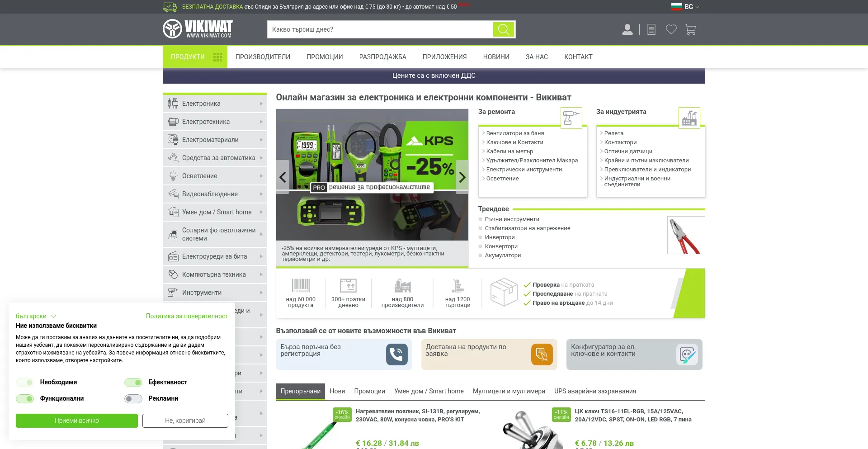Go to previous banner slide
The height and width of the screenshot is (449, 868).
pyautogui.click(x=283, y=177)
